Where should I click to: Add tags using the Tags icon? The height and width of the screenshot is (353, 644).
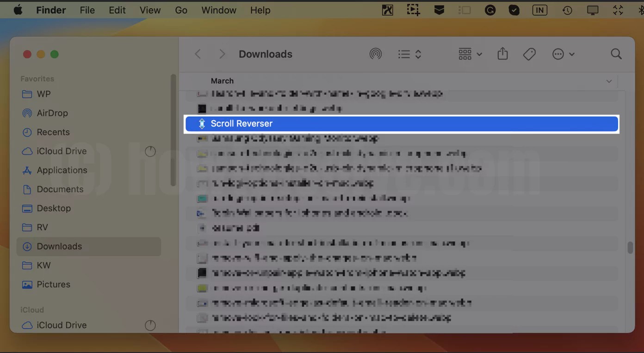pos(529,54)
